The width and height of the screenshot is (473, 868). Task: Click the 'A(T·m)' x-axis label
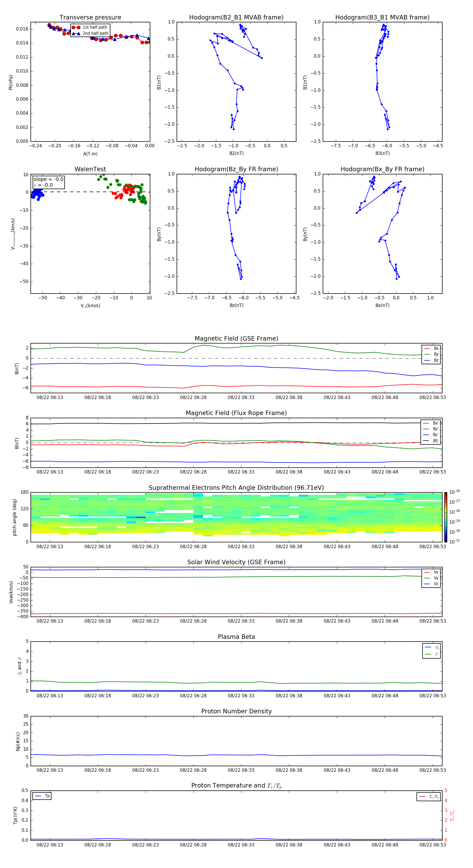click(90, 154)
